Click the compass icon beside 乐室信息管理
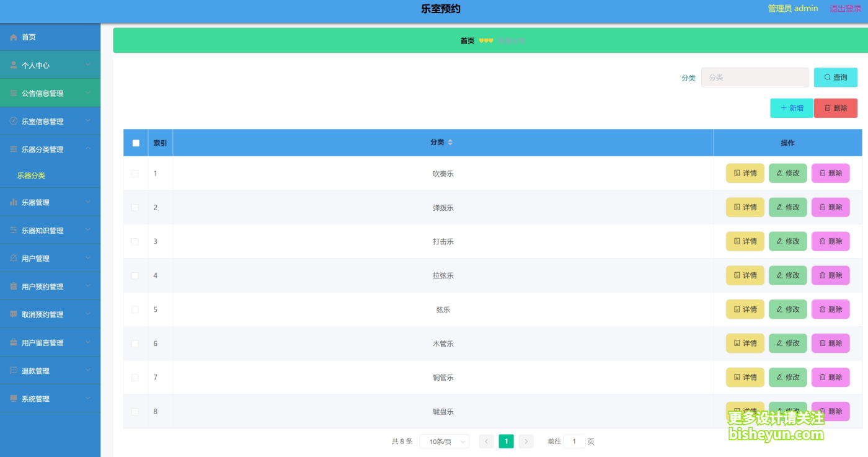The width and height of the screenshot is (868, 457). (14, 121)
